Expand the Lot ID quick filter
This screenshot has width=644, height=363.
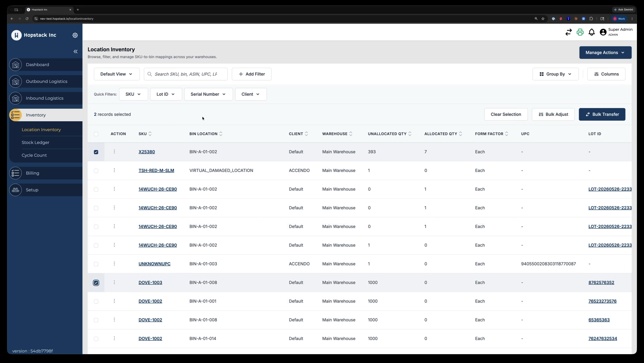[166, 94]
